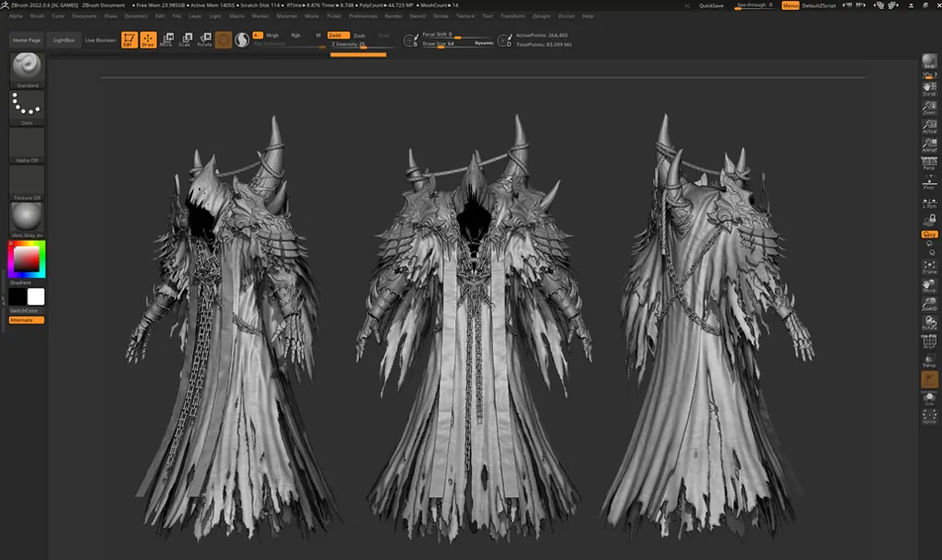Screen dimensions: 942x560
Task: Open the gray material sphere selector
Action: tap(27, 220)
